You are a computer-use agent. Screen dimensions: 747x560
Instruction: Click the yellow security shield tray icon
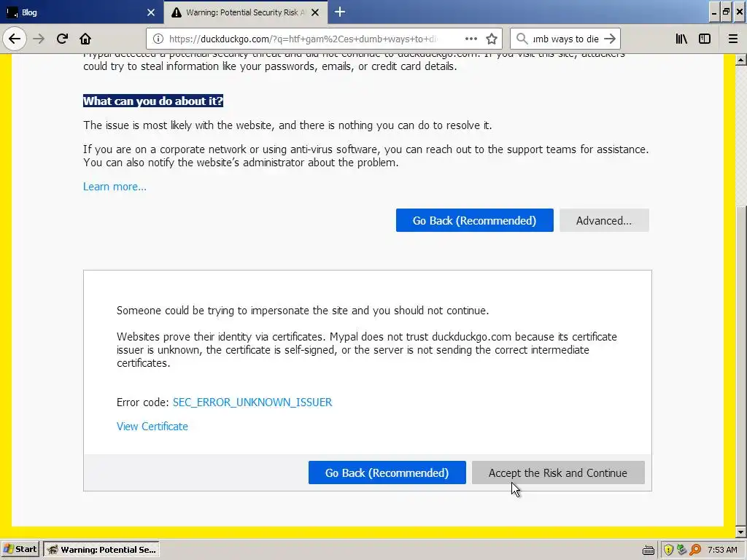click(x=668, y=550)
